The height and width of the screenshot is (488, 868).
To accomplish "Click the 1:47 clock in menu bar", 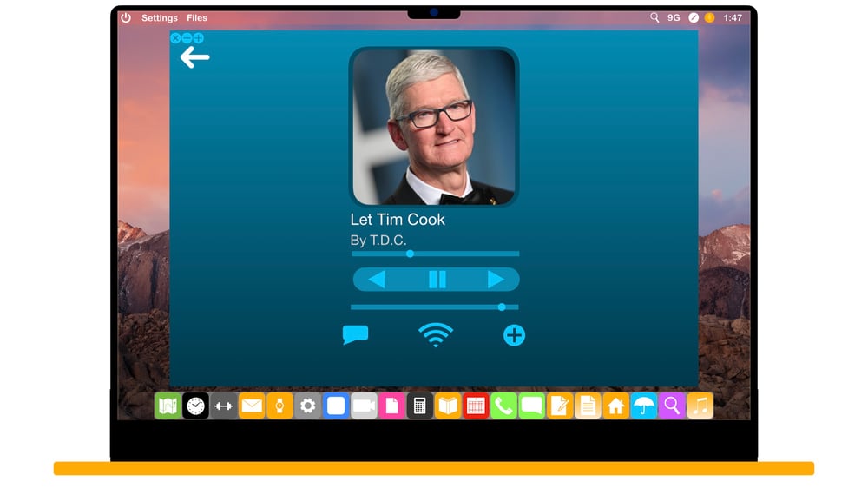I will 733,17.
